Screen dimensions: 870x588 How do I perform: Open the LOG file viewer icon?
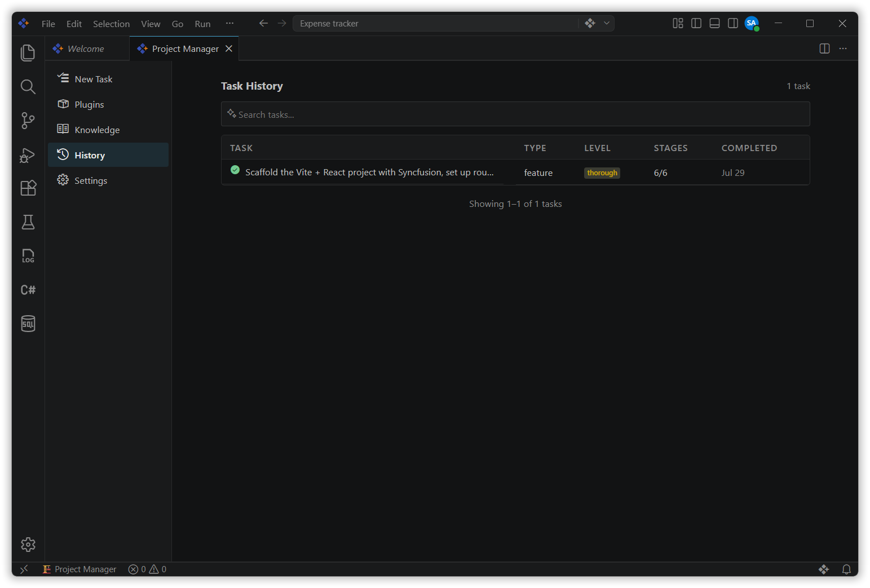(28, 256)
